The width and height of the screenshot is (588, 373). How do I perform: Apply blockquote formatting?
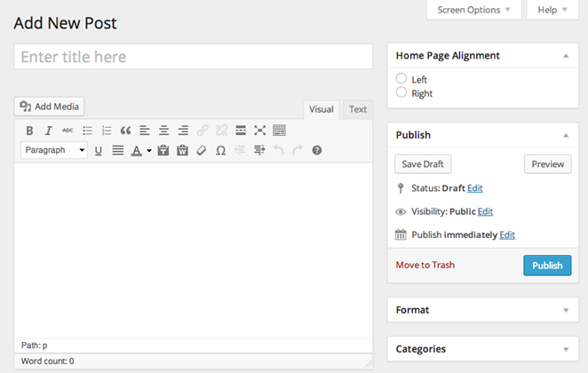(x=125, y=131)
